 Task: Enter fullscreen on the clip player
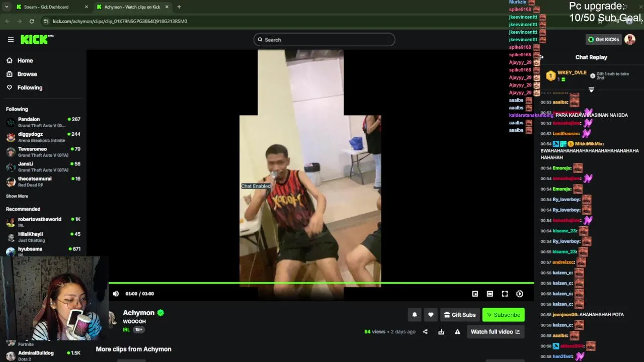coord(505,294)
